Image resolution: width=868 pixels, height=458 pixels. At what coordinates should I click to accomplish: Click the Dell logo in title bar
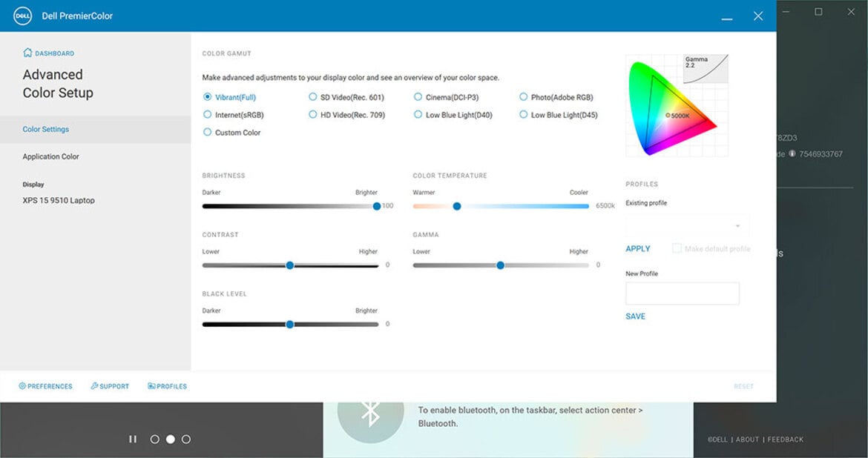click(23, 16)
